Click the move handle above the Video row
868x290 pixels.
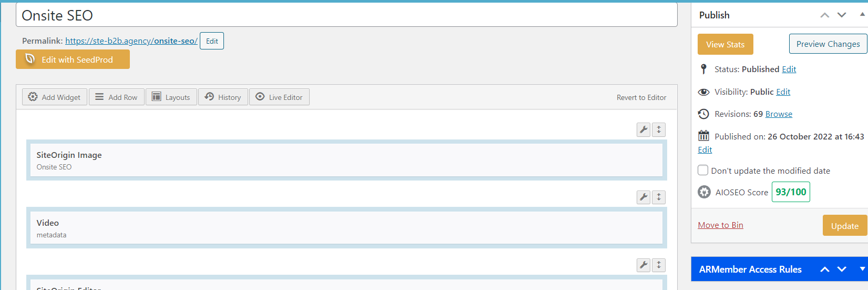coord(659,197)
